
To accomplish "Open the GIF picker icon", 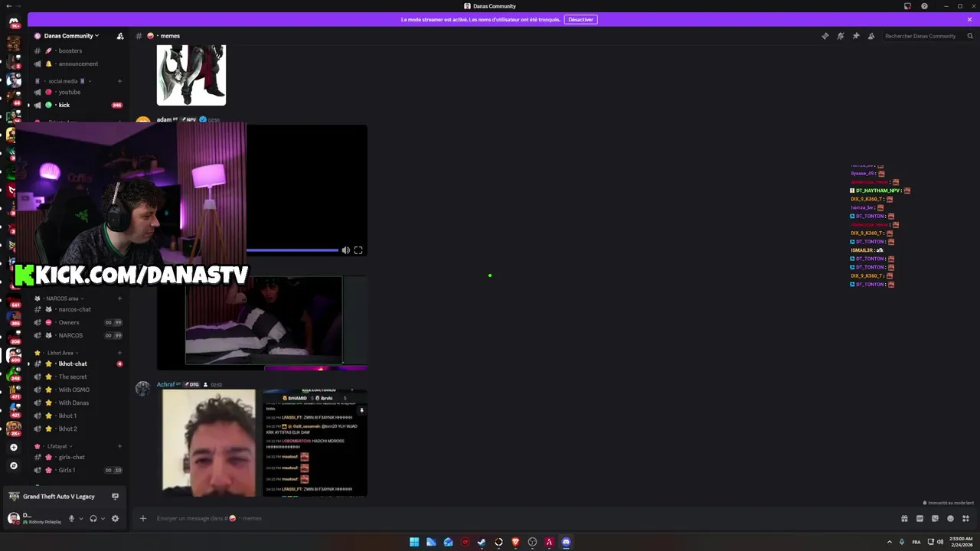I will pos(920,518).
